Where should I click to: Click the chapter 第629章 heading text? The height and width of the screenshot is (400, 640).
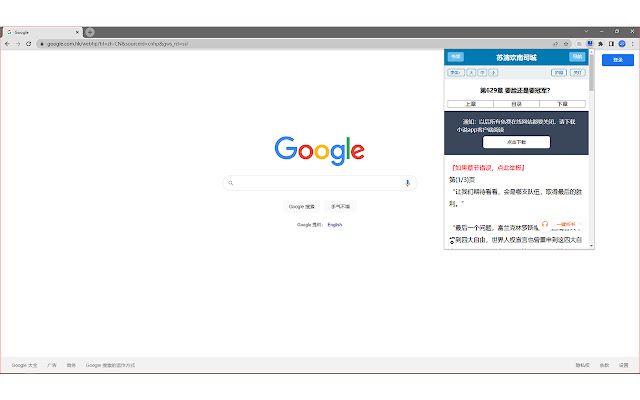pyautogui.click(x=515, y=90)
